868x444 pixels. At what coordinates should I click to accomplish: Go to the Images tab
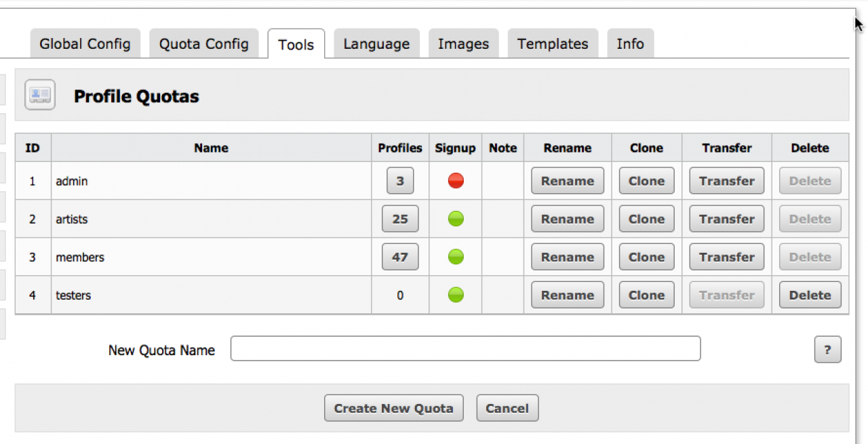pos(463,44)
